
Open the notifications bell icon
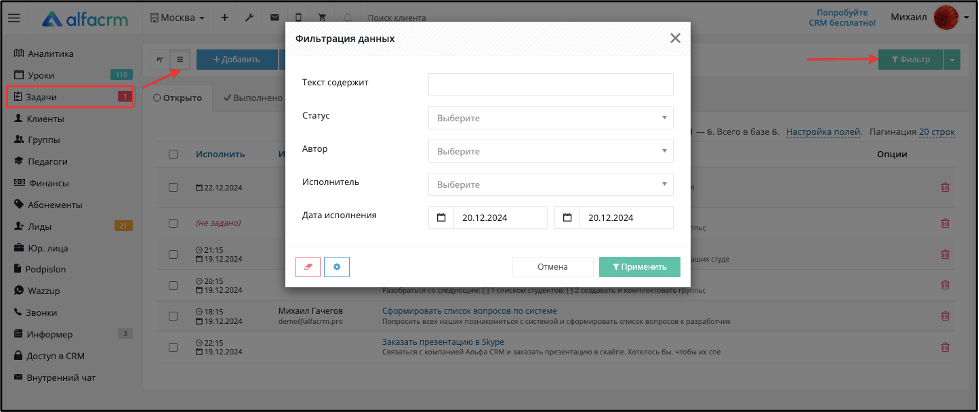point(348,18)
